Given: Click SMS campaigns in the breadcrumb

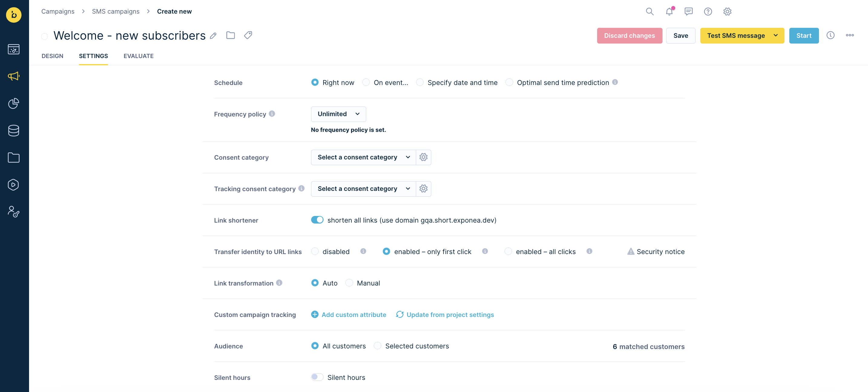Looking at the screenshot, I should tap(116, 11).
